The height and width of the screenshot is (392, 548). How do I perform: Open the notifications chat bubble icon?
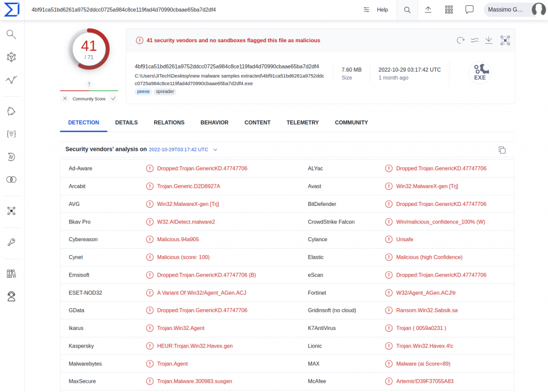point(469,10)
